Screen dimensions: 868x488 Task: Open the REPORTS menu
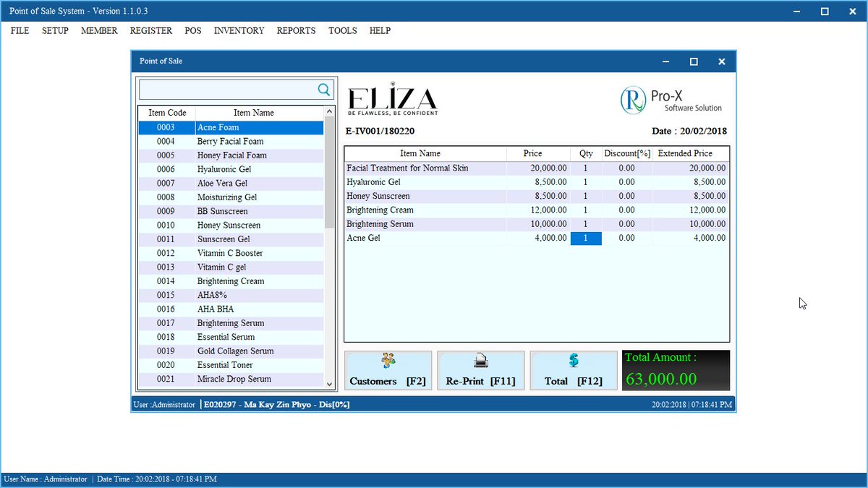click(297, 31)
